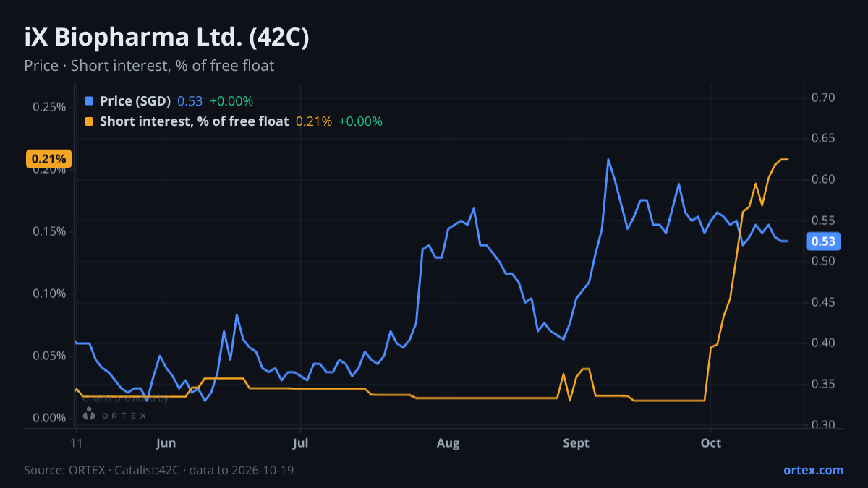Click the legend price value 0.53

click(x=190, y=101)
